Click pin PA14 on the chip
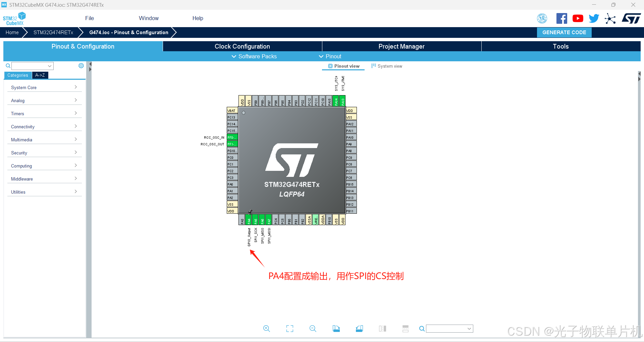 click(x=336, y=101)
